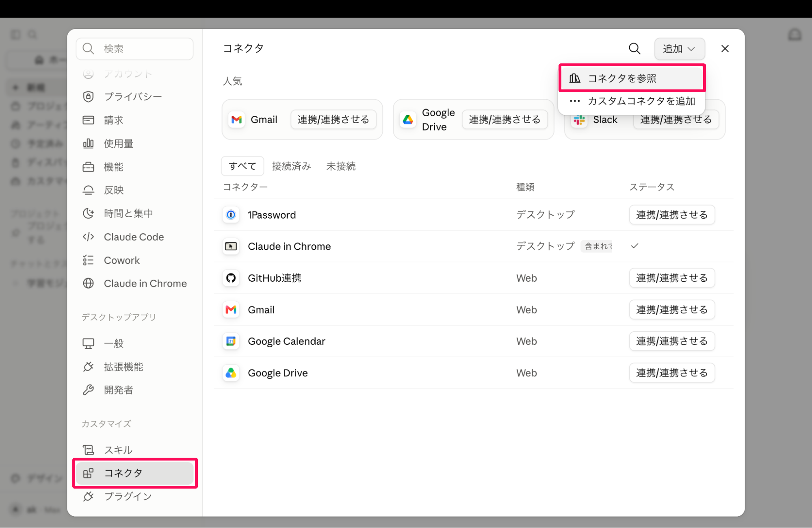Click the library icon next to コネクタを参照
This screenshot has height=528, width=812.
click(x=574, y=78)
